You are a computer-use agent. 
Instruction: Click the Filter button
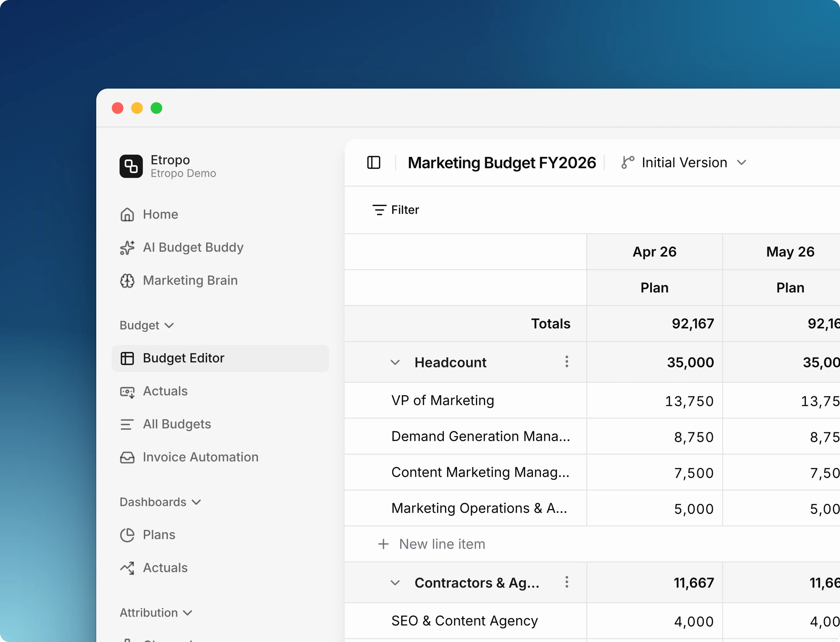pos(396,210)
